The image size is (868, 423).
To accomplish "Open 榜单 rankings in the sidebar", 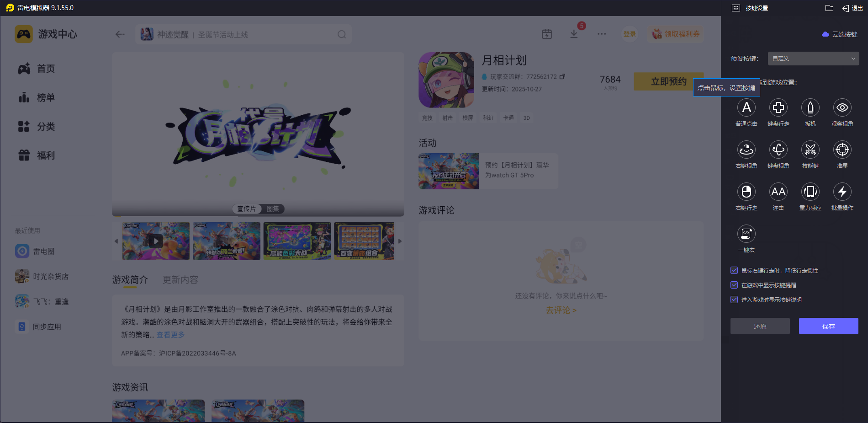I will 37,97.
